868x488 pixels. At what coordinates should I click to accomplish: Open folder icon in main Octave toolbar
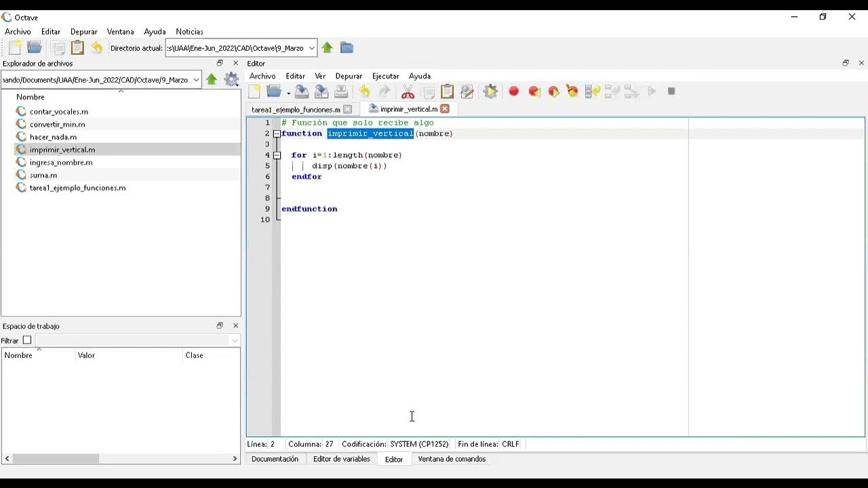[x=35, y=47]
